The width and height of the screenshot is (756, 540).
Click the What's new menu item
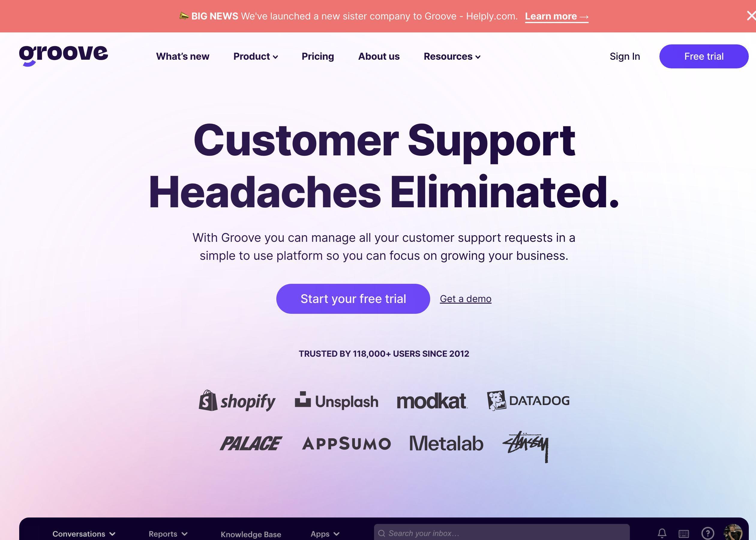pos(183,56)
